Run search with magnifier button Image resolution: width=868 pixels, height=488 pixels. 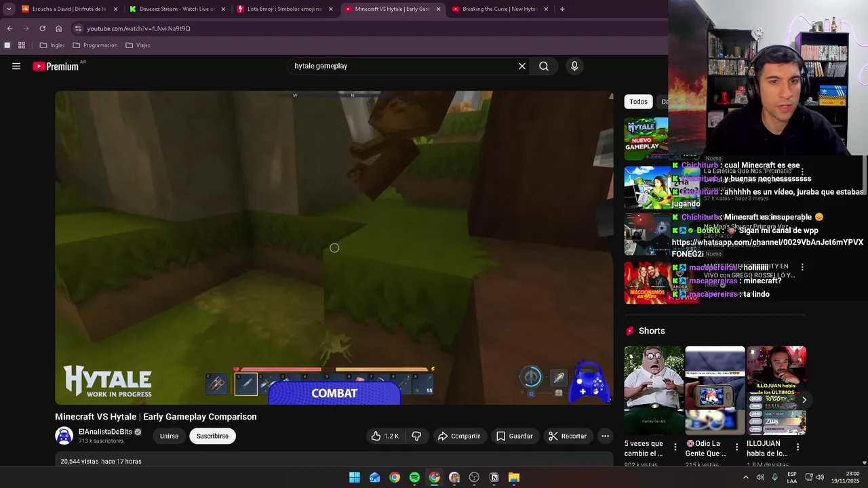point(544,66)
